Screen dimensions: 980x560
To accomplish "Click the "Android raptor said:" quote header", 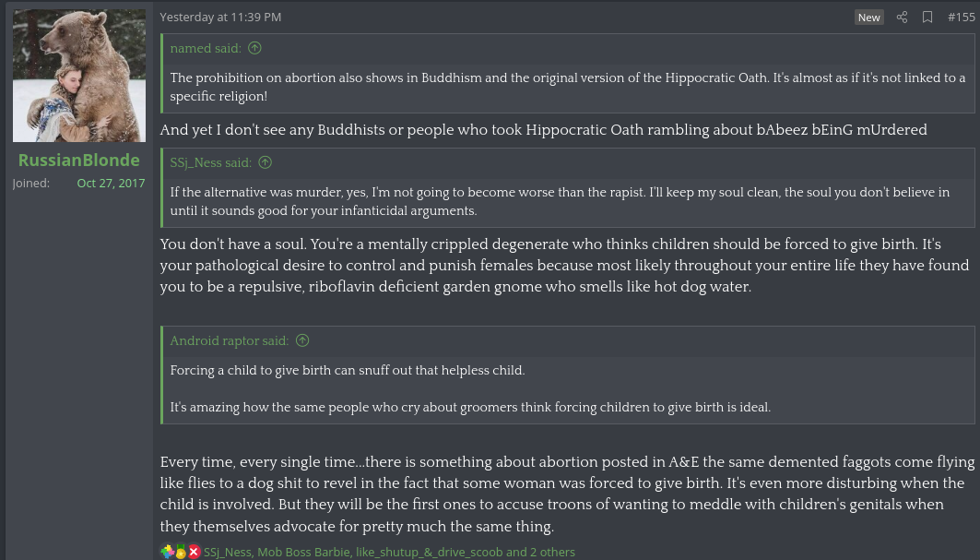I will pos(230,340).
